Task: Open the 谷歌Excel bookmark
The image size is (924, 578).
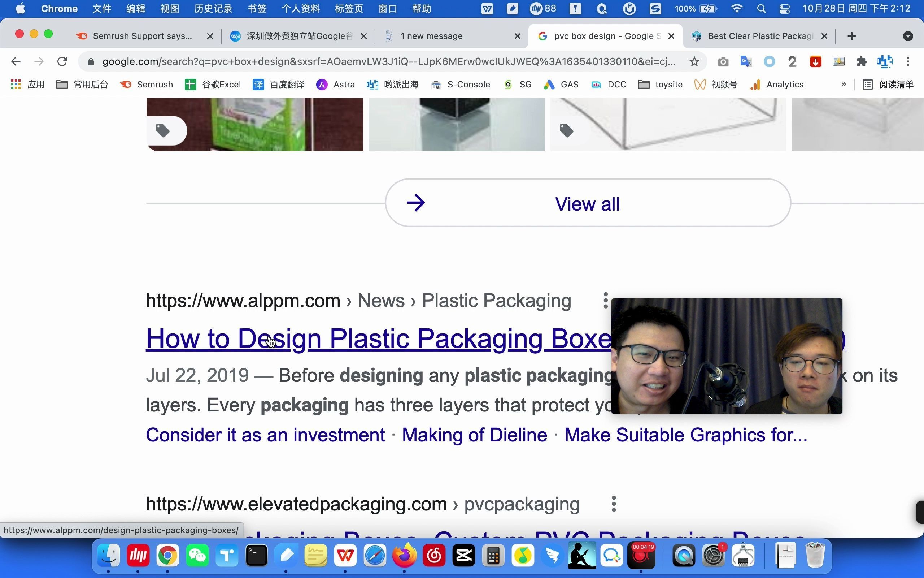Action: (x=213, y=84)
